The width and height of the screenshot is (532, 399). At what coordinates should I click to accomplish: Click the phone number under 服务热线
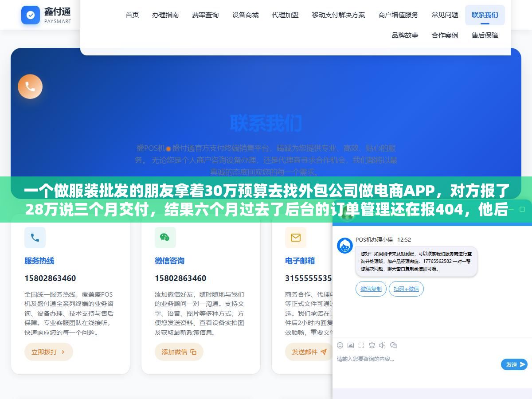pos(50,278)
